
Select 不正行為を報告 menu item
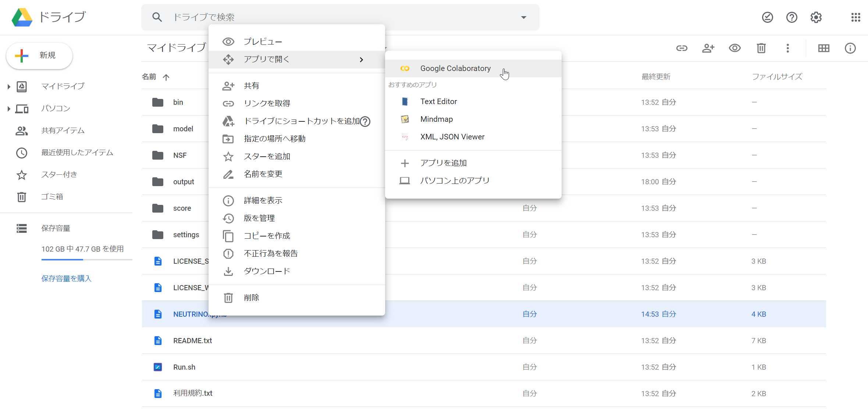click(297, 253)
